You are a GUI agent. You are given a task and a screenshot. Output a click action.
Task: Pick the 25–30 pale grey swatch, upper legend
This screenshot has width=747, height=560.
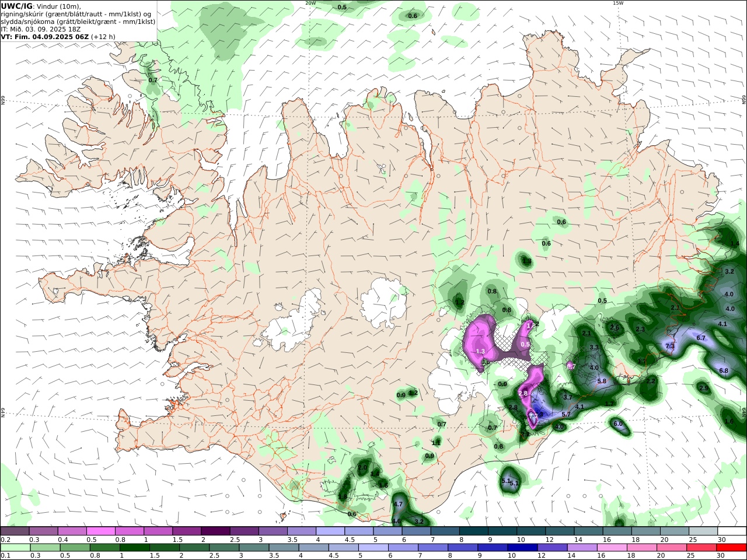click(703, 531)
